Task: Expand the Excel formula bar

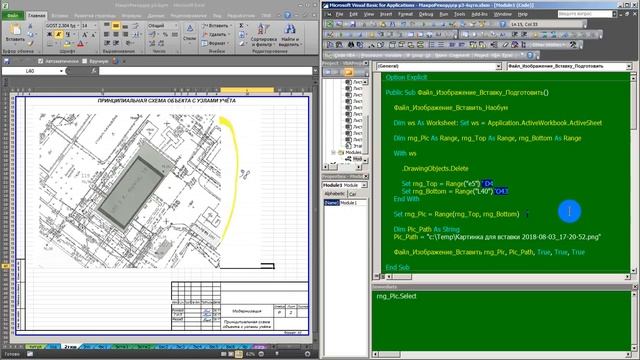Action: [315, 71]
